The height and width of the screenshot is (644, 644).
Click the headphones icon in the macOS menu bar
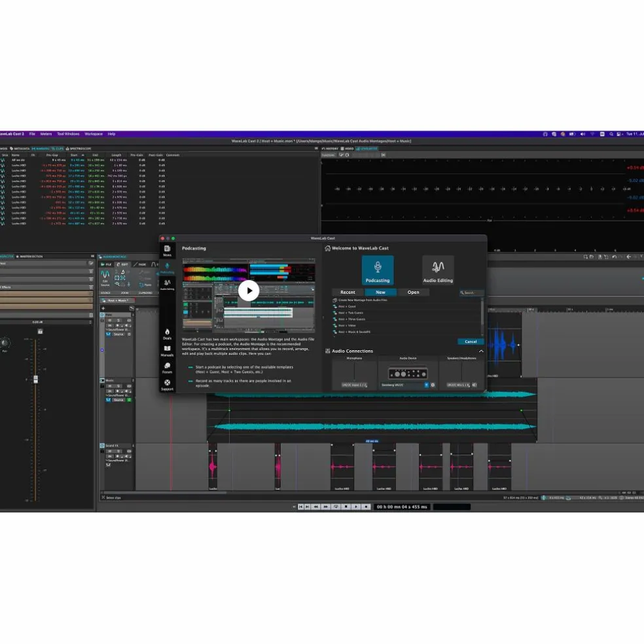coord(545,134)
